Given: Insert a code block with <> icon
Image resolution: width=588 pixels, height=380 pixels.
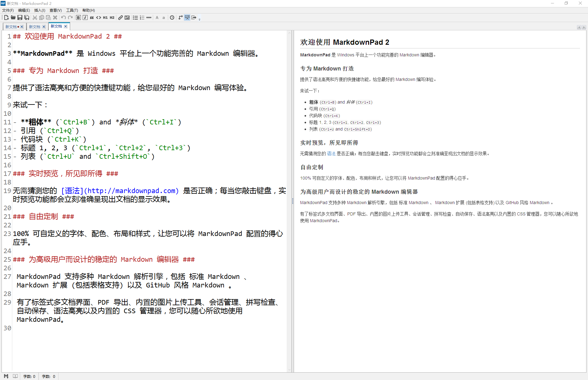Looking at the screenshot, I should 99,17.
